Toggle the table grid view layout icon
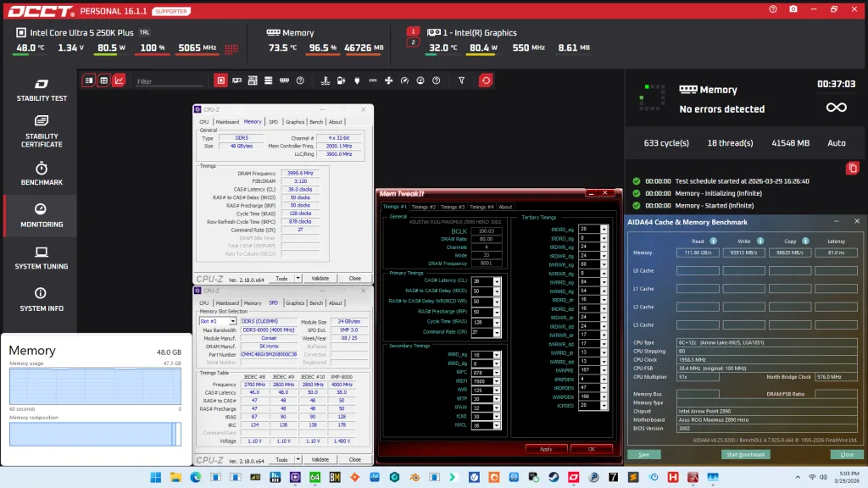 tap(103, 80)
